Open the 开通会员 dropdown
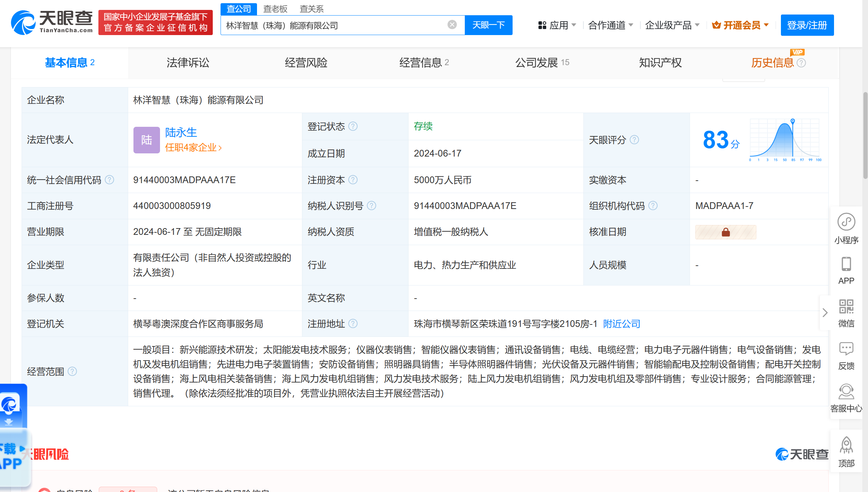This screenshot has height=492, width=868. click(x=740, y=25)
